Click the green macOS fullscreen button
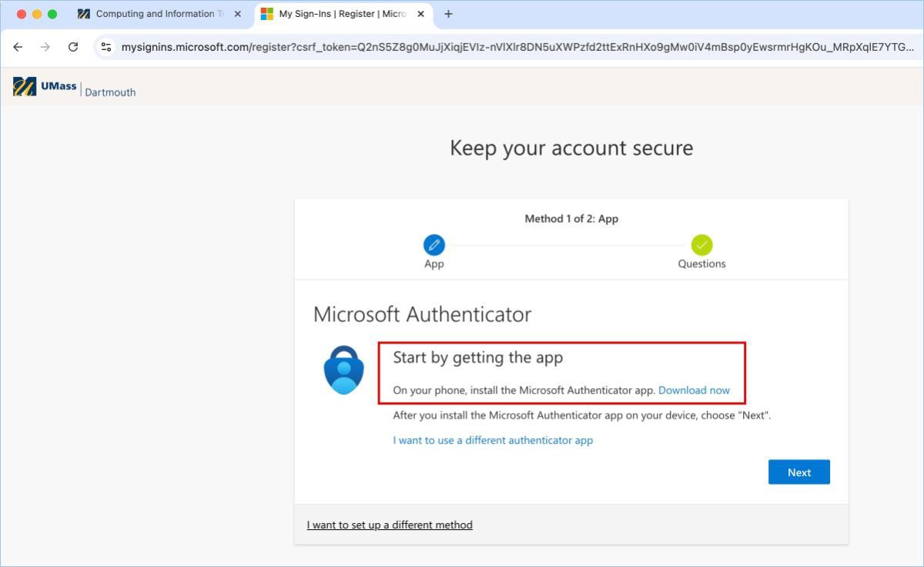 [52, 14]
